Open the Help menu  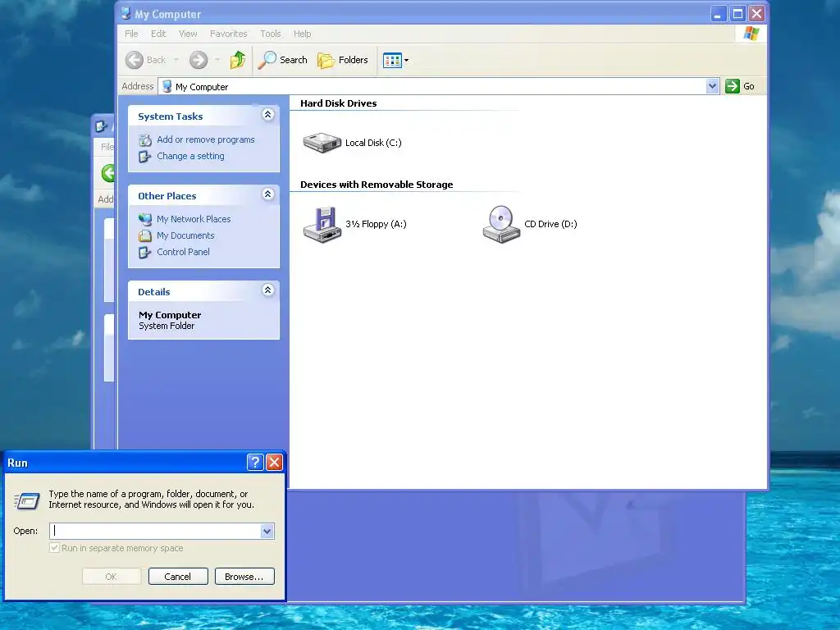302,34
